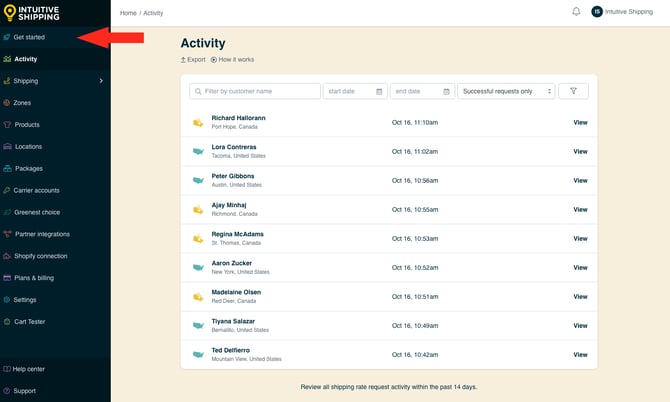View Richard Hallorann's request
Image resolution: width=670 pixels, height=402 pixels.
(580, 123)
